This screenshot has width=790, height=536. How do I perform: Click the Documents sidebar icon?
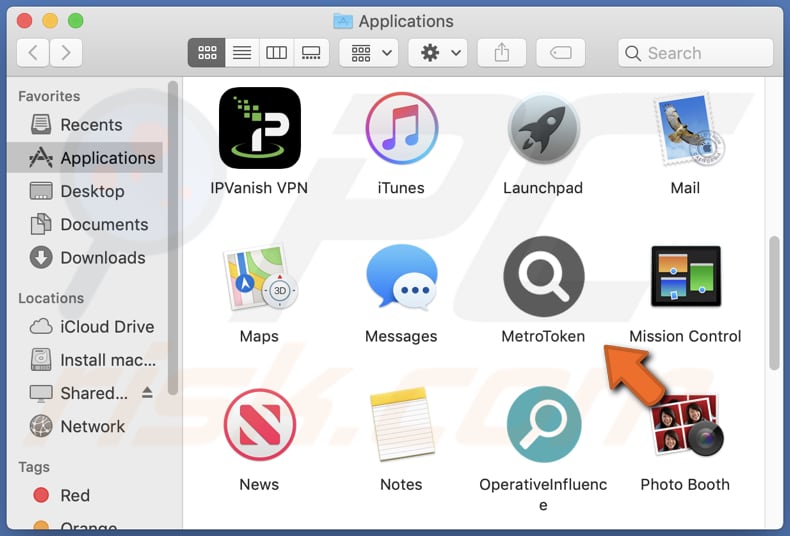(41, 224)
